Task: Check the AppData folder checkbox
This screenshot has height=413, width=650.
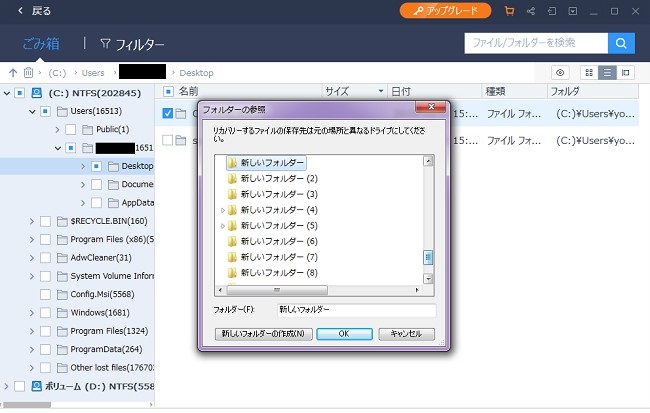Action: coord(96,203)
